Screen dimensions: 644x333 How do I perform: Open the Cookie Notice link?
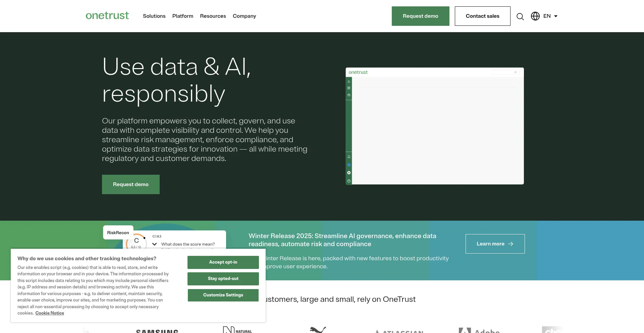[50, 313]
